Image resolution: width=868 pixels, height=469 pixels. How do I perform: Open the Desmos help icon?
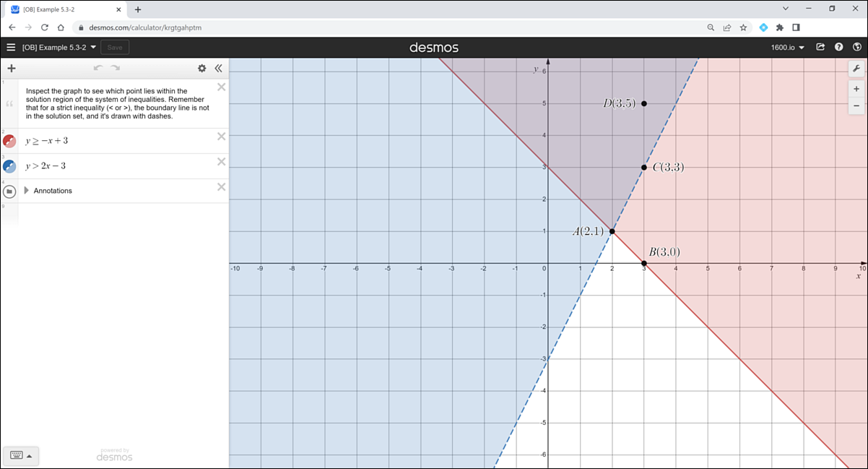[x=839, y=48]
